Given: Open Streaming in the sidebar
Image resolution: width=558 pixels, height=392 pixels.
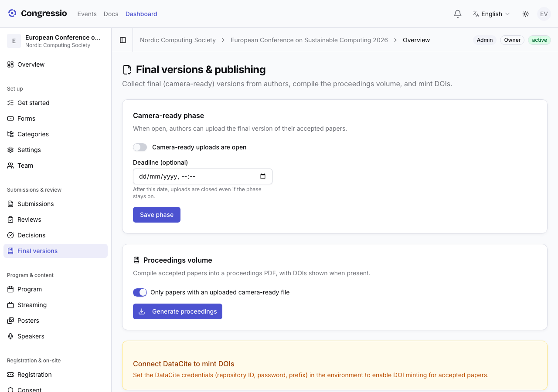Looking at the screenshot, I should point(56,305).
